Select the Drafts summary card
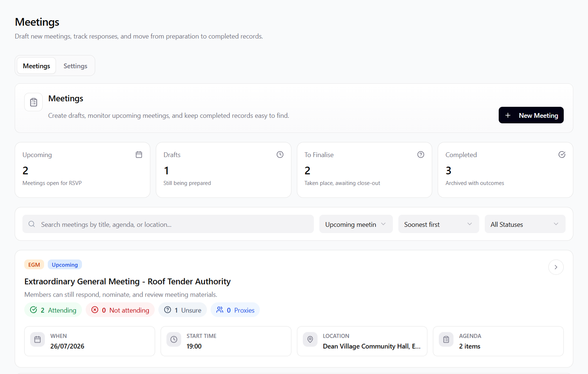Image resolution: width=588 pixels, height=374 pixels. (x=223, y=170)
